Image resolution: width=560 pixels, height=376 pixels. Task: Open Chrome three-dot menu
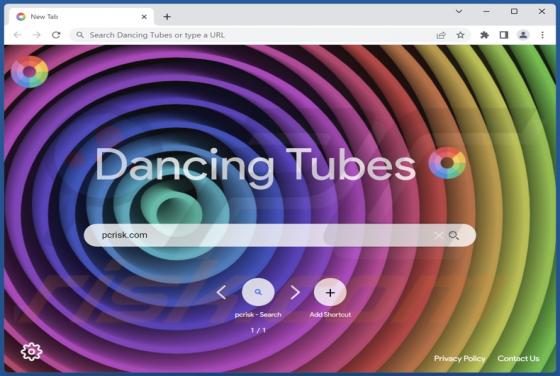(542, 35)
